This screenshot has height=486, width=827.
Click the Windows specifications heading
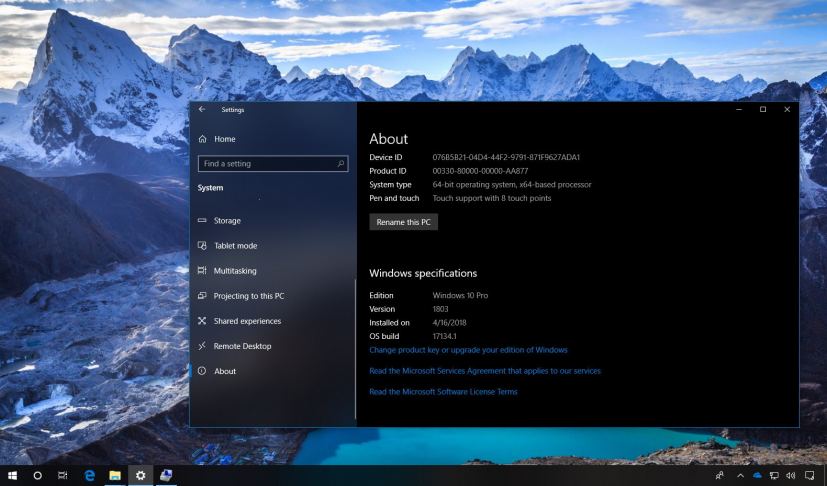(423, 273)
